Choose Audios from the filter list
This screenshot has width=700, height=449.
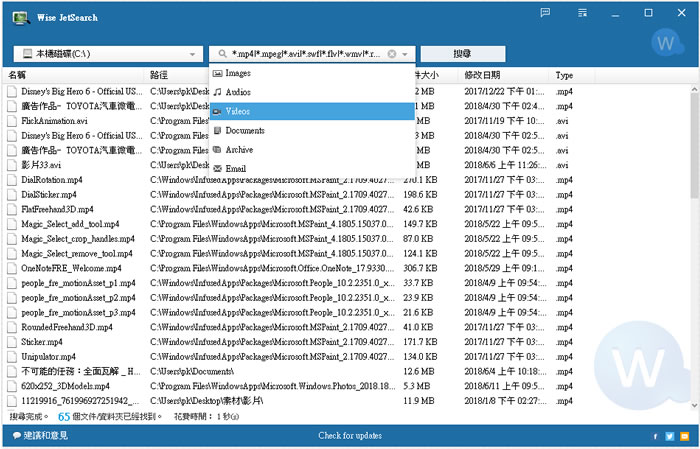[x=239, y=92]
